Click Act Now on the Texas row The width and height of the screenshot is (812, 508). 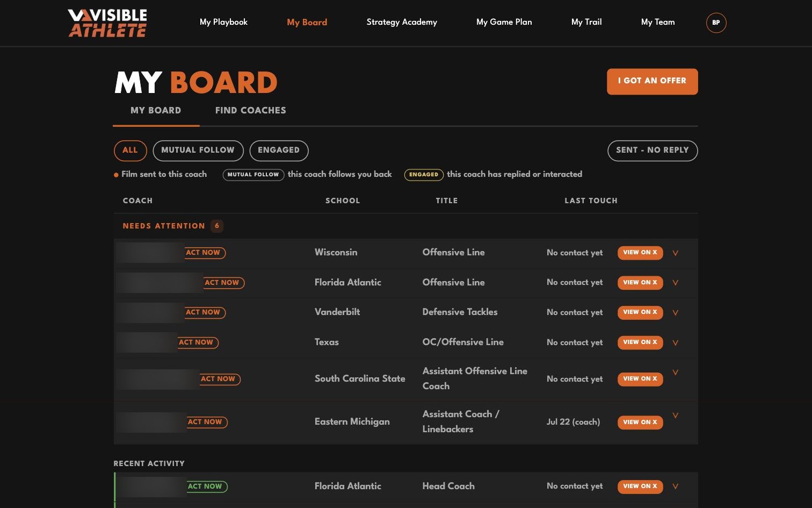pos(198,342)
